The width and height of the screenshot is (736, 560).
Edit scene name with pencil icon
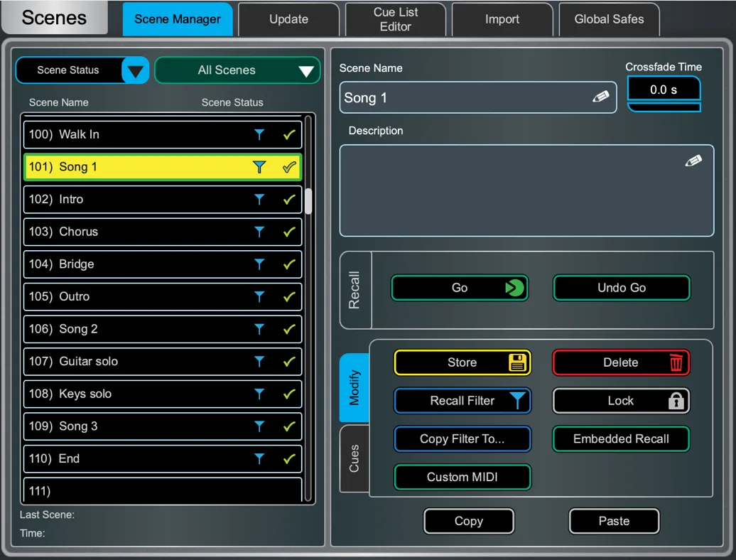point(600,97)
